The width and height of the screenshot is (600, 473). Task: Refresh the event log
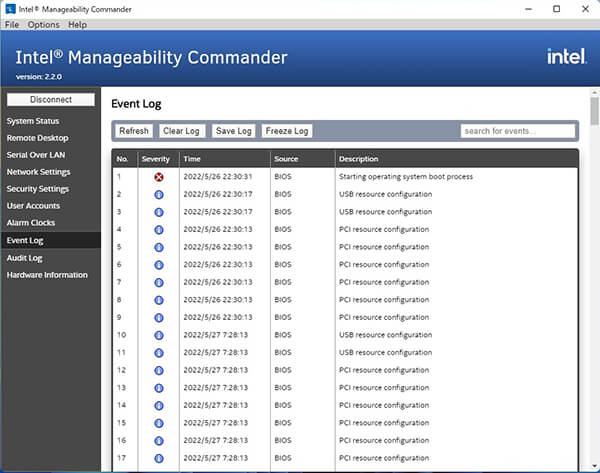(133, 131)
